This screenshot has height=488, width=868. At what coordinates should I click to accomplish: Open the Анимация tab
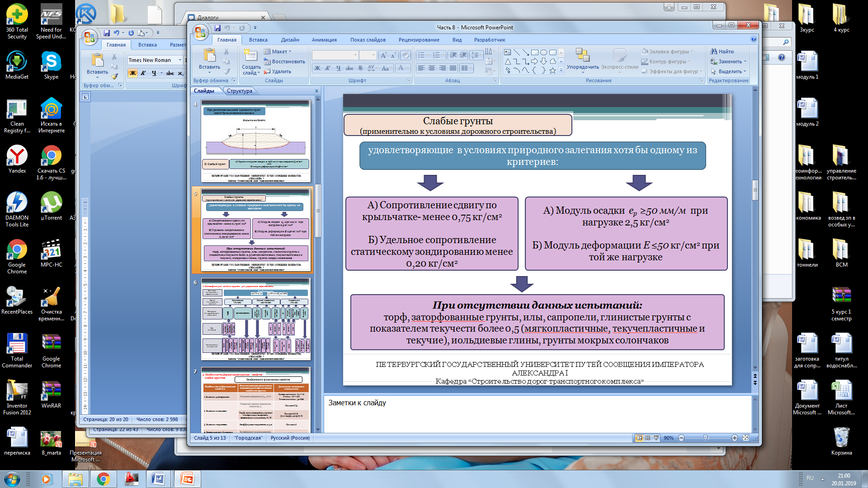click(324, 40)
